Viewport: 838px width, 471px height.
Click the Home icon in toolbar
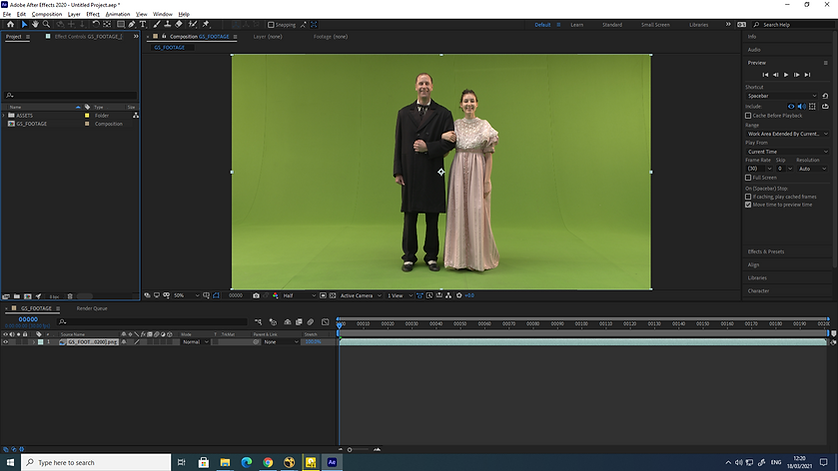click(x=10, y=24)
